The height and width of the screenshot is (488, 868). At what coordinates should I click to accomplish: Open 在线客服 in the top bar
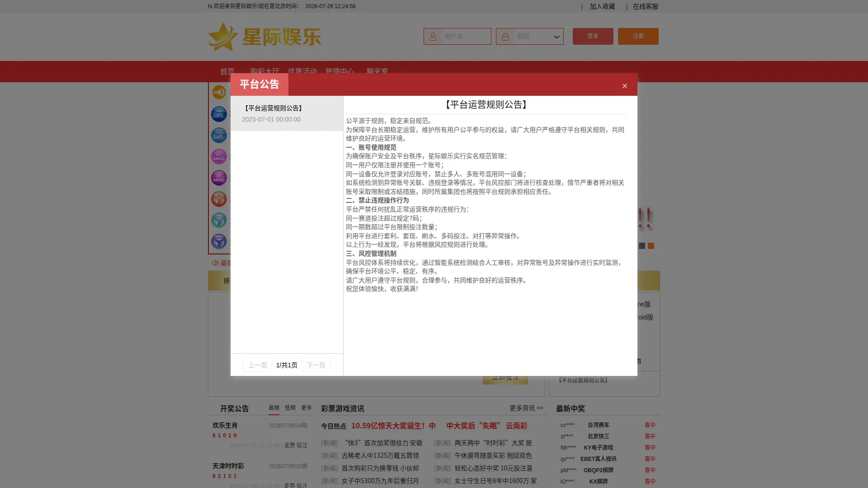coord(646,6)
